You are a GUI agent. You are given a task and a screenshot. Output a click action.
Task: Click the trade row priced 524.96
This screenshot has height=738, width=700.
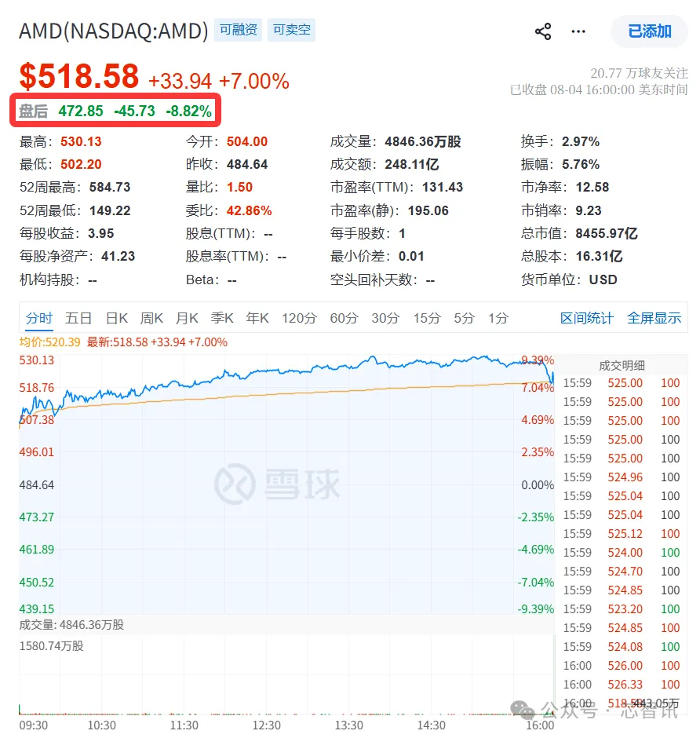tap(622, 477)
